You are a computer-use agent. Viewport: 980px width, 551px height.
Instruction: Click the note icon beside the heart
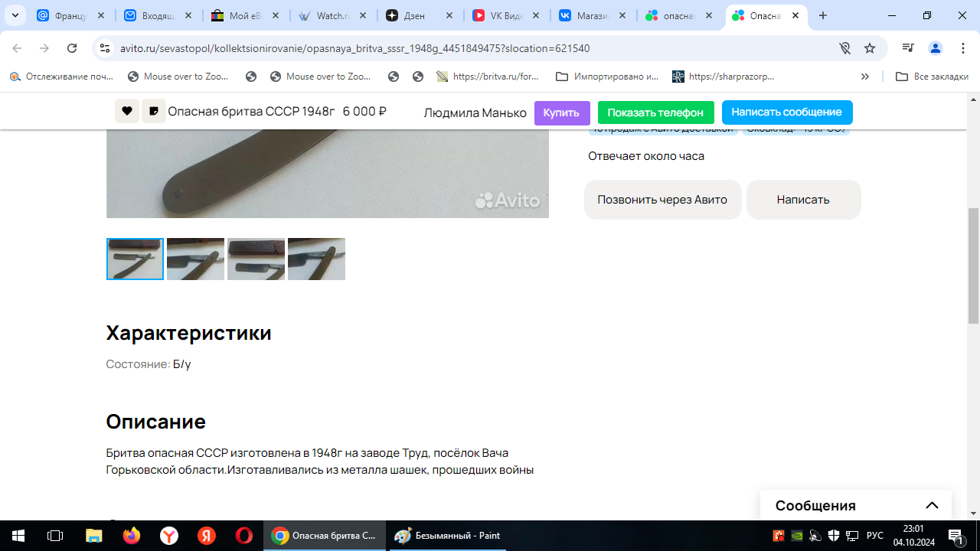tap(154, 112)
